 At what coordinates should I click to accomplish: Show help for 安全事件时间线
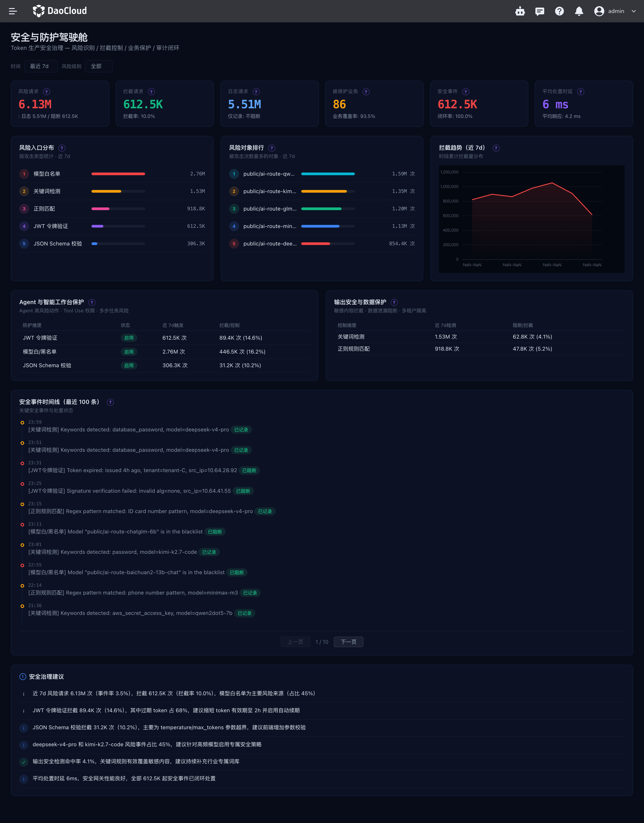(110, 402)
